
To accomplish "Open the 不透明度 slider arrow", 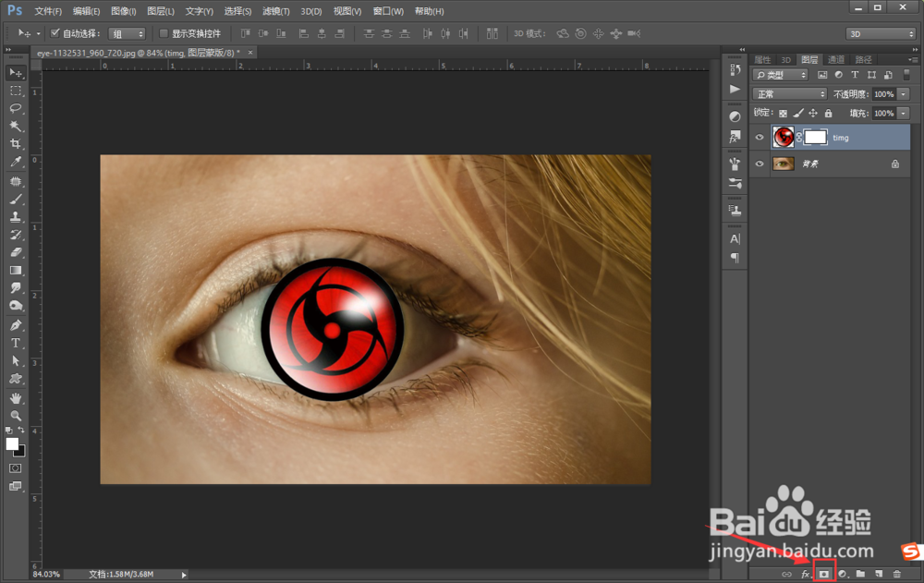I will point(904,93).
